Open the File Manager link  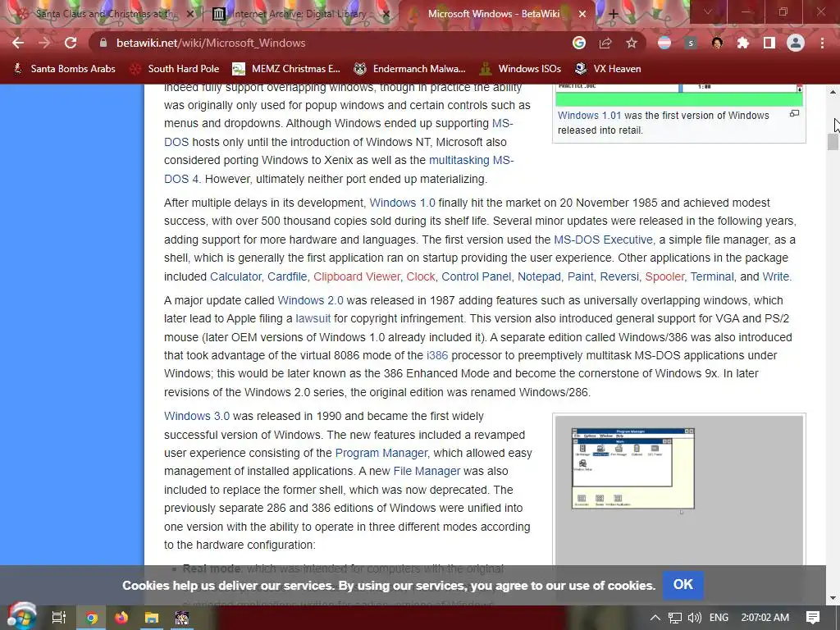427,472
